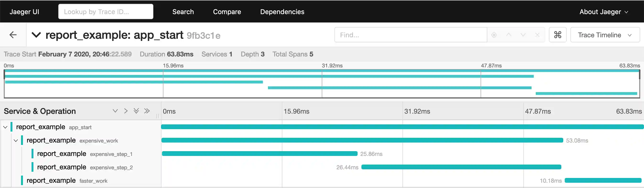Click the minimap left edge handle
The image size is (644, 188).
pos(4,75)
